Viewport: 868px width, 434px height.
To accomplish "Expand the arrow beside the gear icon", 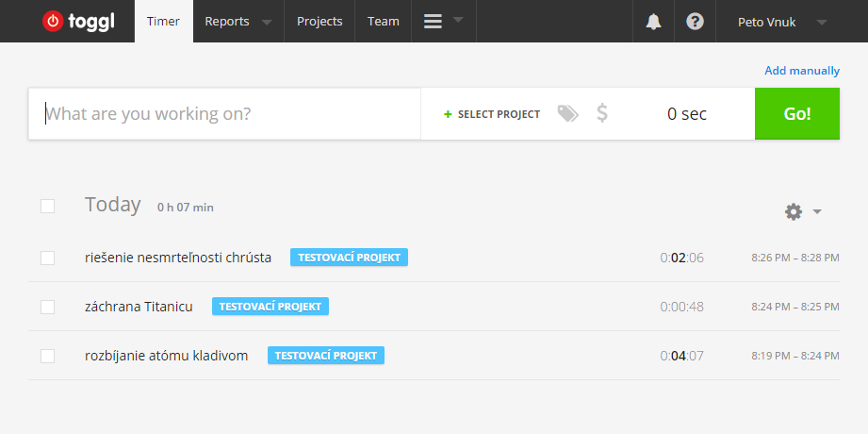I will tap(817, 212).
